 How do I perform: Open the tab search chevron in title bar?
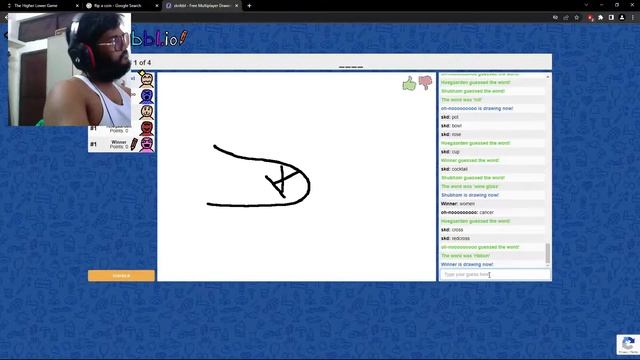(586, 5)
